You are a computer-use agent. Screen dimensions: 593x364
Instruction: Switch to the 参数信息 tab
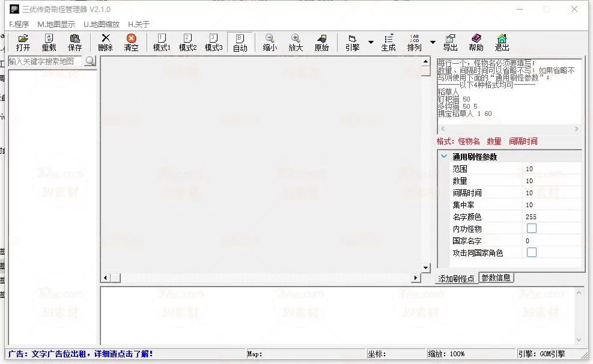tap(496, 278)
